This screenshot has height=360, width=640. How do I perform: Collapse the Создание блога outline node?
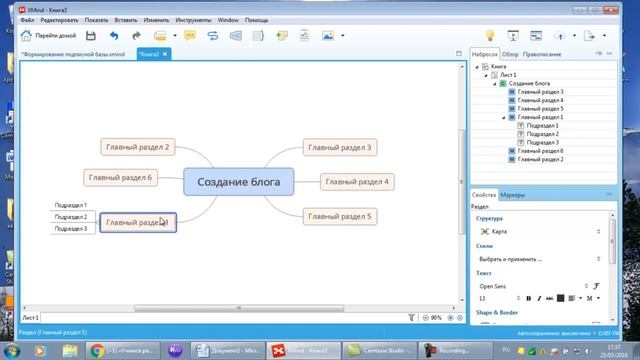(x=495, y=84)
